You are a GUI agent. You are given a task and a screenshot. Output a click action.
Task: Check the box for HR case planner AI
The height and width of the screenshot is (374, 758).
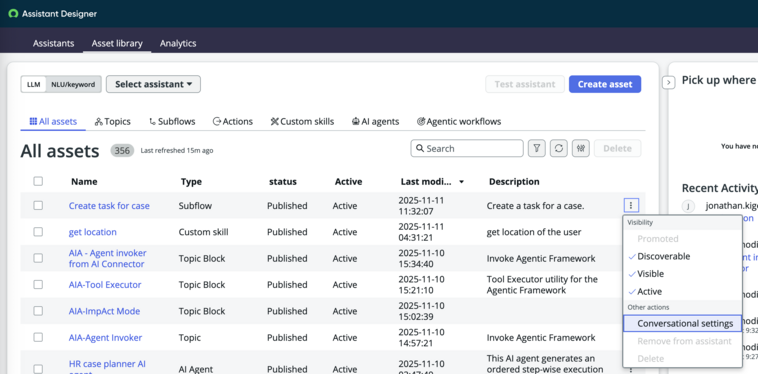tap(38, 369)
